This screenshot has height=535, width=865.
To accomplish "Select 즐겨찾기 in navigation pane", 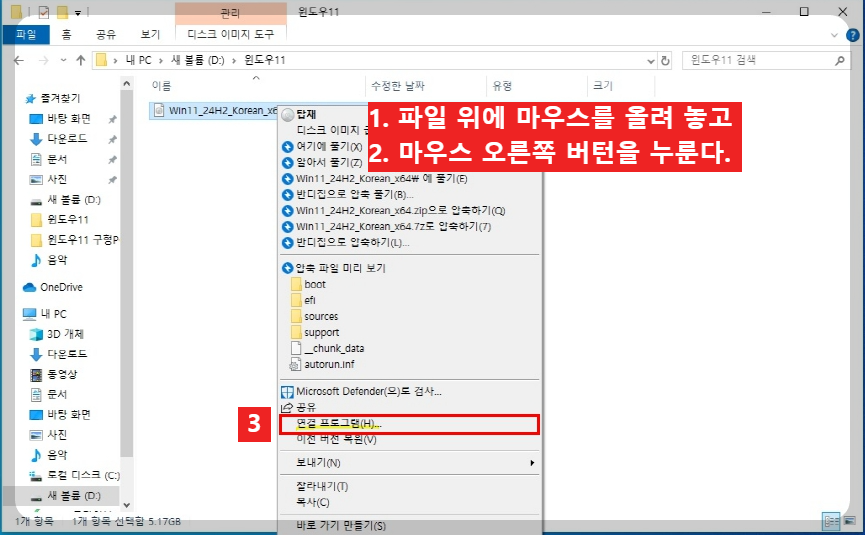I will pyautogui.click(x=60, y=98).
